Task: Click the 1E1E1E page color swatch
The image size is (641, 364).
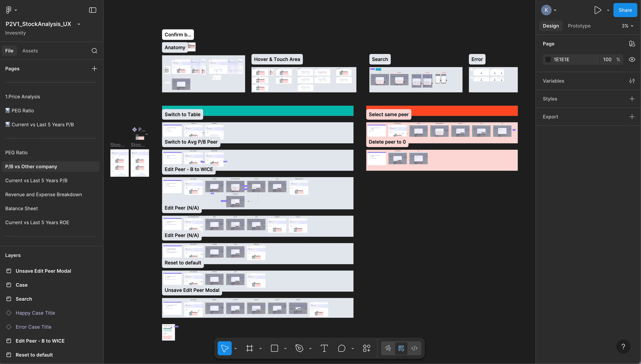Action: [548, 59]
